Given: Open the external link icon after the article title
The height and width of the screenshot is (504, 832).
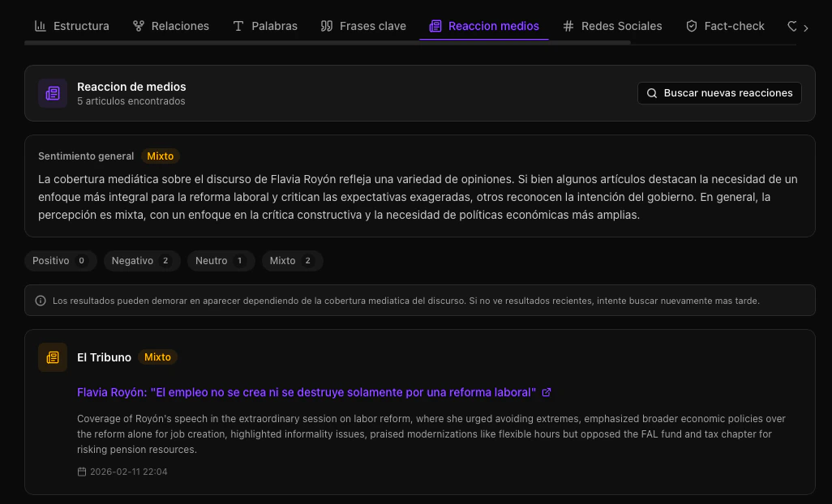Looking at the screenshot, I should [x=546, y=392].
